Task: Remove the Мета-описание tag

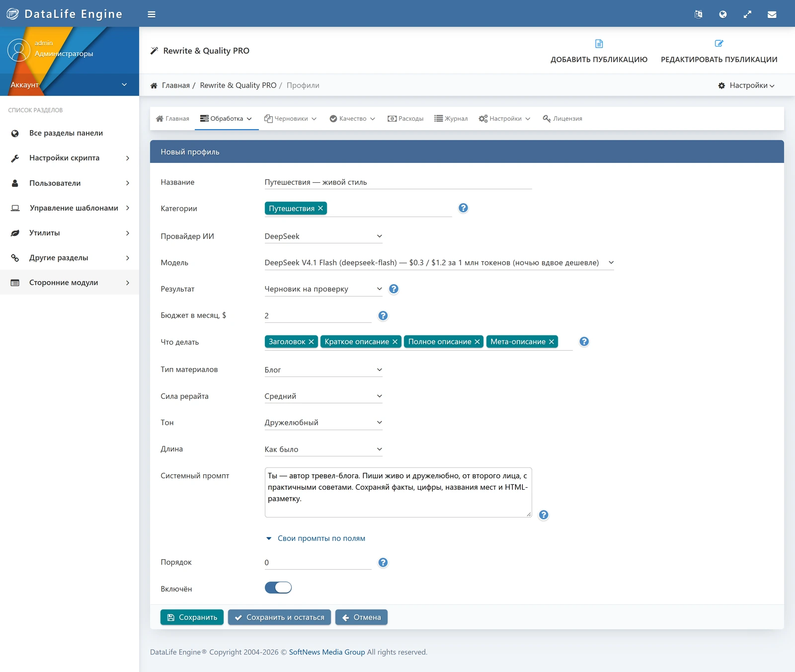Action: (552, 342)
